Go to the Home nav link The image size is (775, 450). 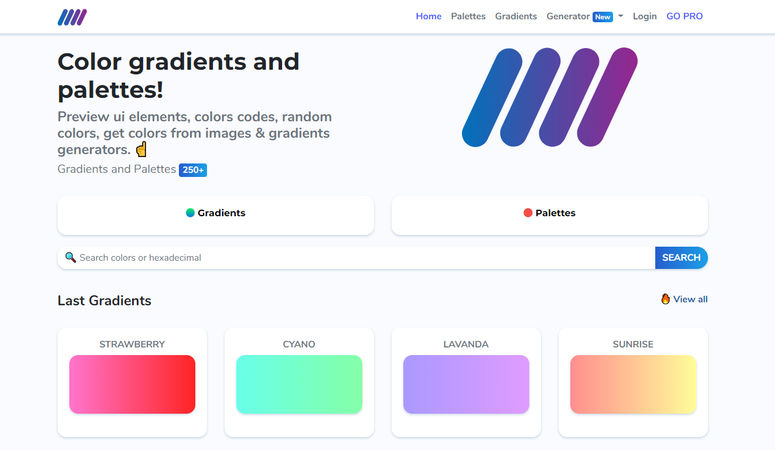[429, 16]
